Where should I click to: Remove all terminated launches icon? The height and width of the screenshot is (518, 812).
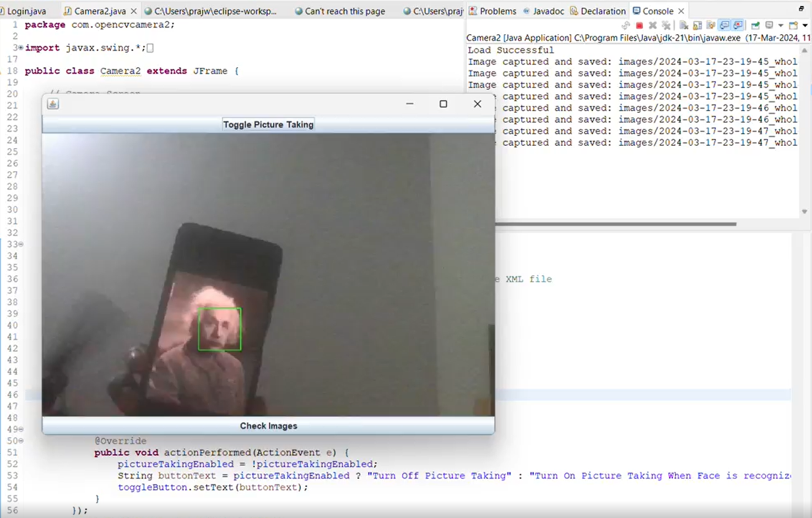666,25
